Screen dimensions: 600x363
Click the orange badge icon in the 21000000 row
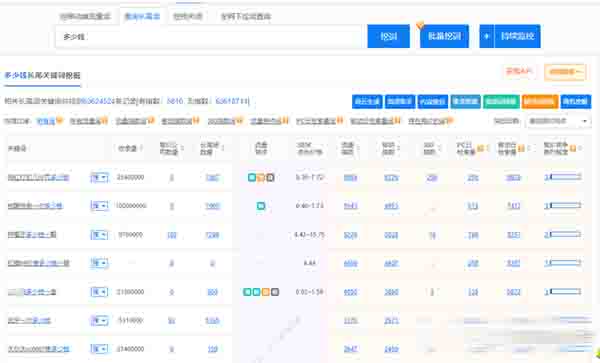tap(266, 292)
